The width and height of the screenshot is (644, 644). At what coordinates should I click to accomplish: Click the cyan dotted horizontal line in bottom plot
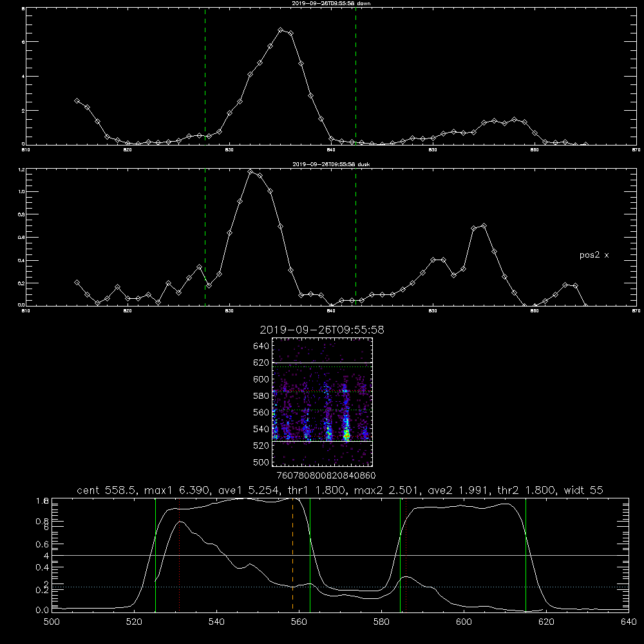(340, 587)
